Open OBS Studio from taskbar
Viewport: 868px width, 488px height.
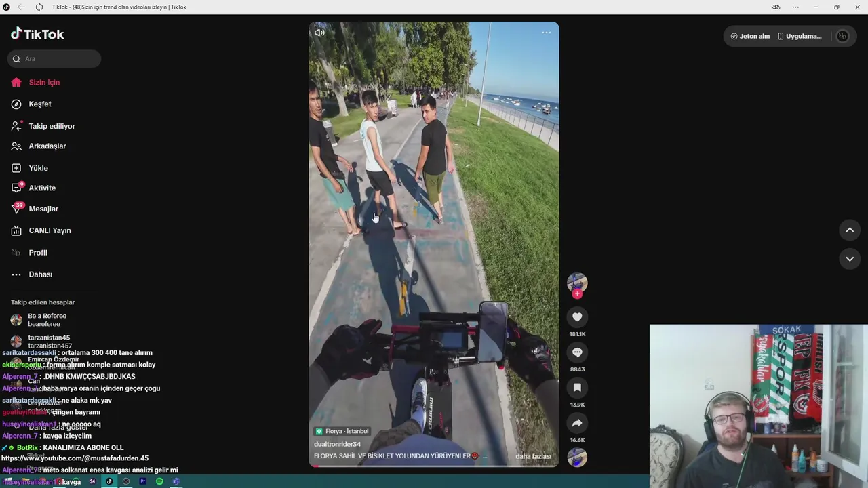pyautogui.click(x=125, y=481)
